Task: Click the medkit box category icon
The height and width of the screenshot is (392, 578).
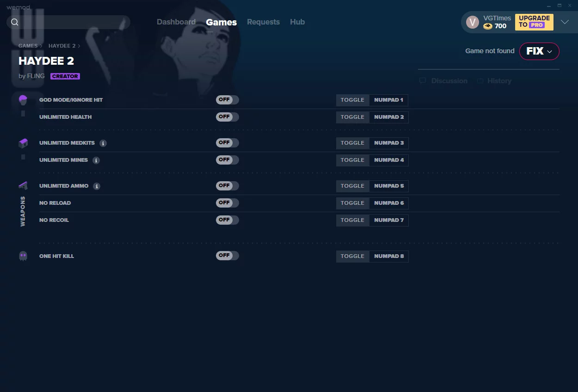Action: point(23,143)
